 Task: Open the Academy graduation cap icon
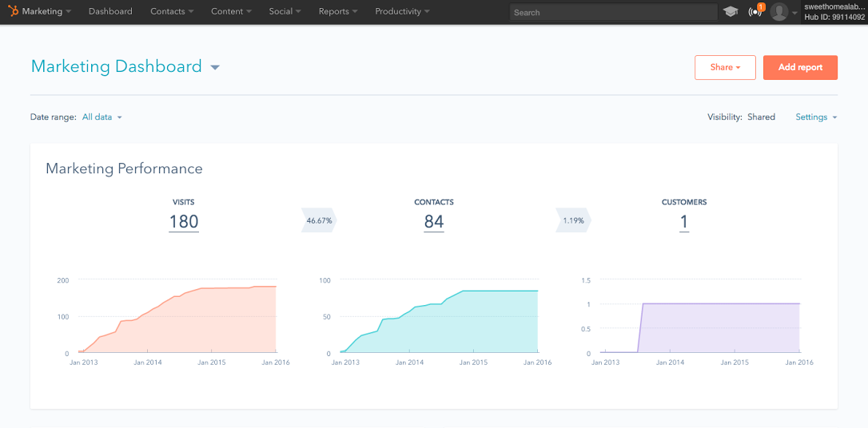[731, 12]
